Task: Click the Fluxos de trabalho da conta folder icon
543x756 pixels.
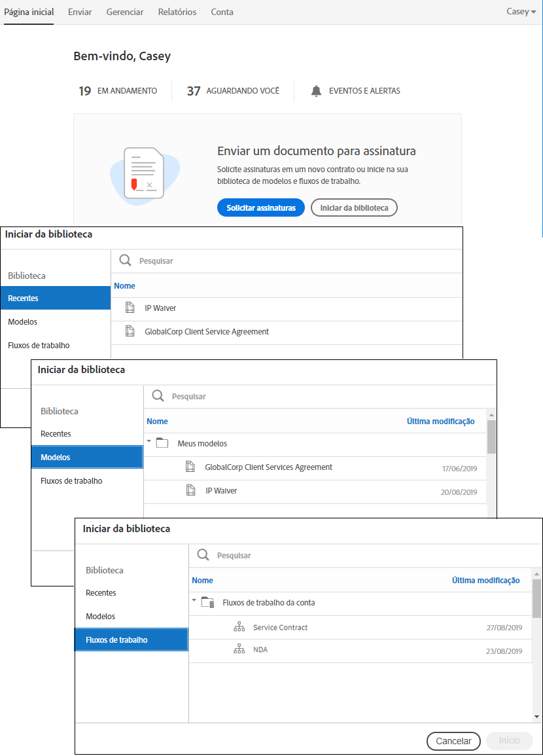Action: tap(207, 603)
